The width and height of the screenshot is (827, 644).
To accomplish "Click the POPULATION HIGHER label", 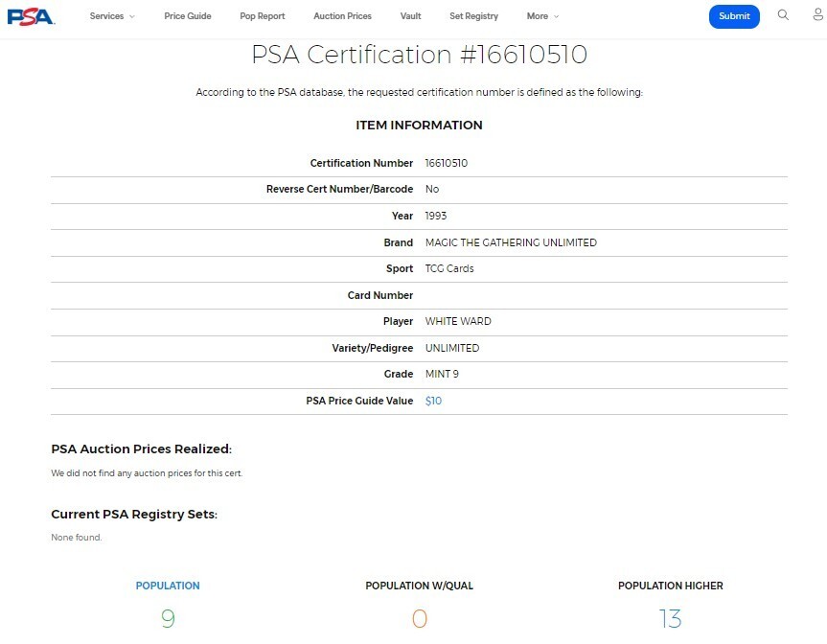I will [671, 586].
